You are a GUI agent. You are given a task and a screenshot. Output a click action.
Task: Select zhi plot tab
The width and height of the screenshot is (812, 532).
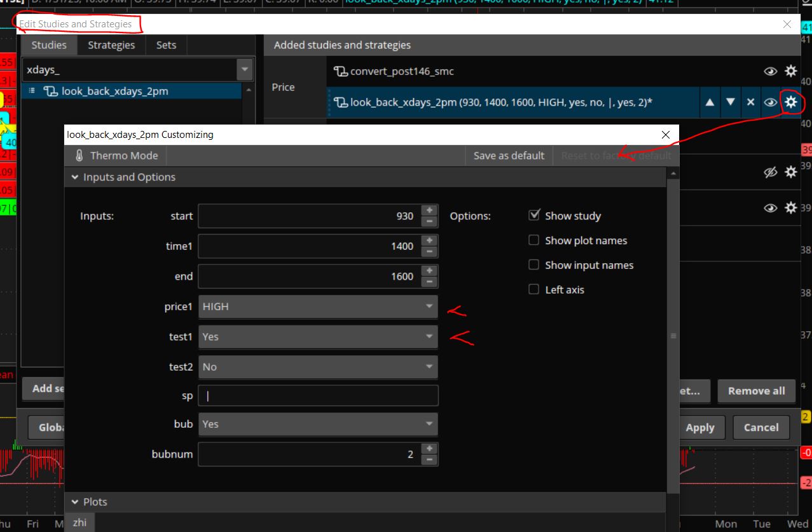tap(79, 522)
